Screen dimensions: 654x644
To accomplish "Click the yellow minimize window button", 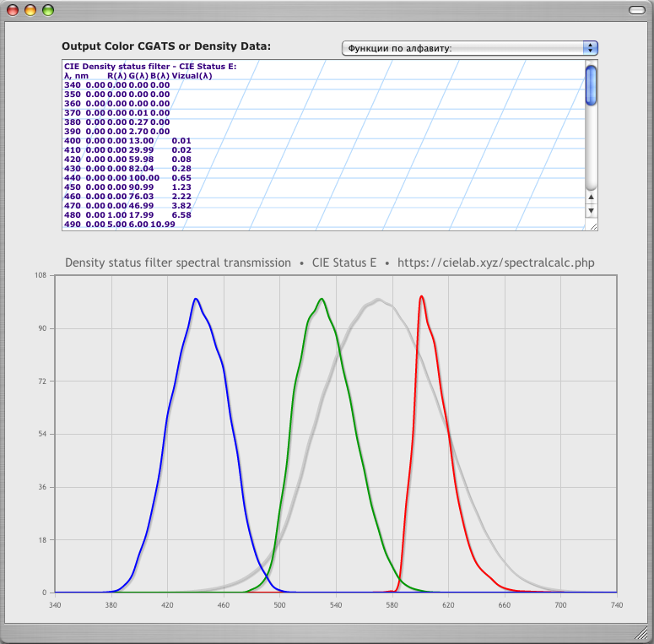I will point(30,11).
